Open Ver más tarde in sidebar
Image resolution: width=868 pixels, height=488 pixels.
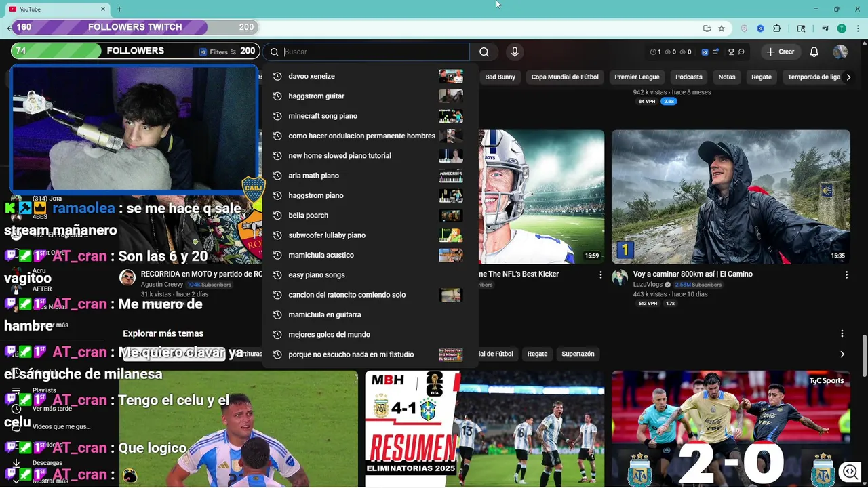pos(52,409)
